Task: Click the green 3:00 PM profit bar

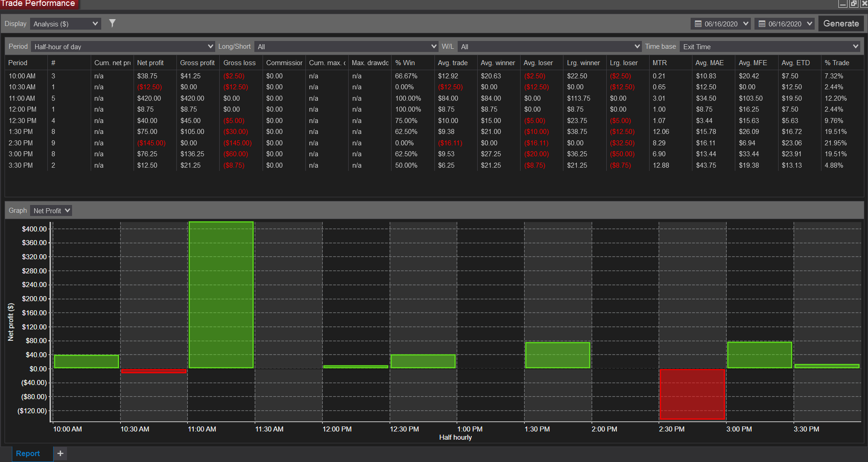Action: point(759,355)
